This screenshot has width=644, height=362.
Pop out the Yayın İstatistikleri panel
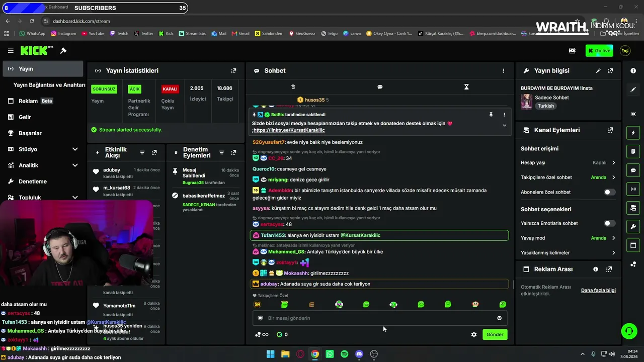click(233, 71)
